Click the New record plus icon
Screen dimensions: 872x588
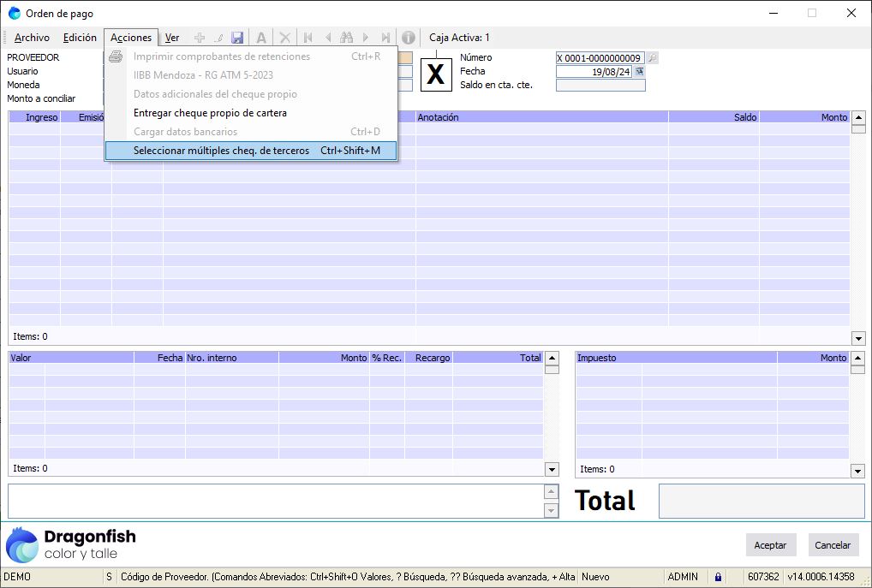(199, 38)
